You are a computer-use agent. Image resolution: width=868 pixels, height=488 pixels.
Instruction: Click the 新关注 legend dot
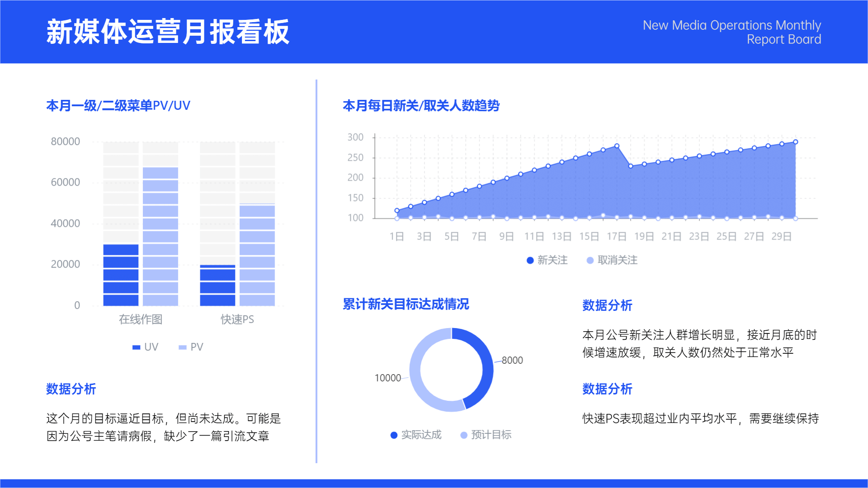click(x=530, y=260)
